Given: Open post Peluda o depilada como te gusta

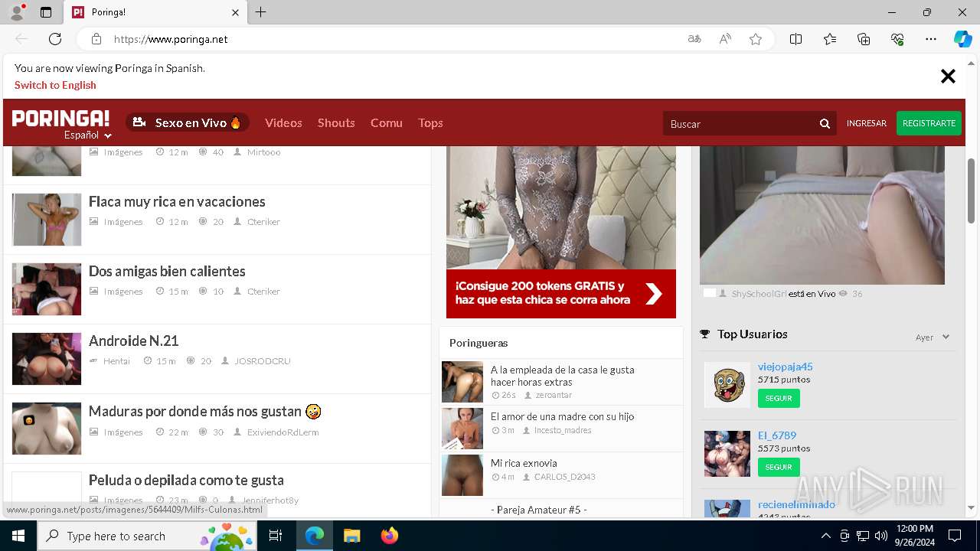Looking at the screenshot, I should pyautogui.click(x=186, y=480).
